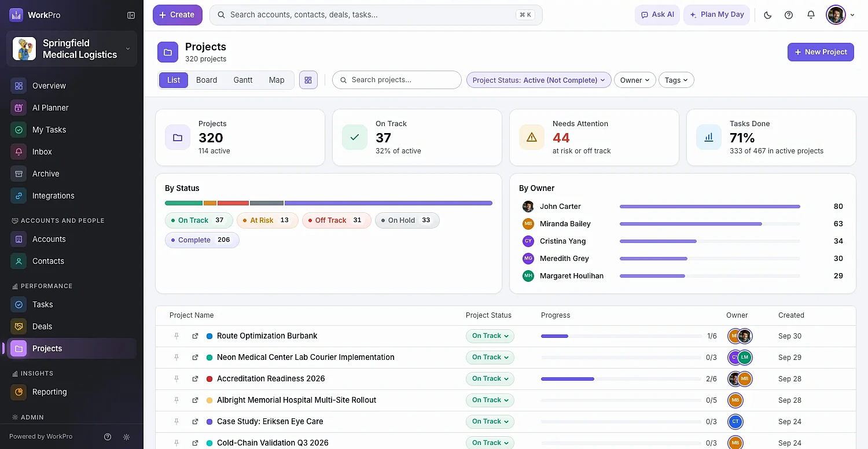Click the WorkPro logo
Screen dimensions: 868x449
pos(16,15)
